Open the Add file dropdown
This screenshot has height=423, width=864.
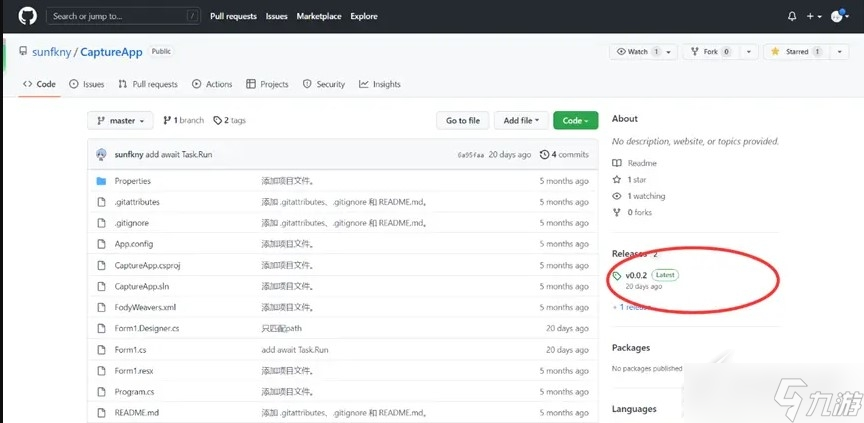click(520, 120)
